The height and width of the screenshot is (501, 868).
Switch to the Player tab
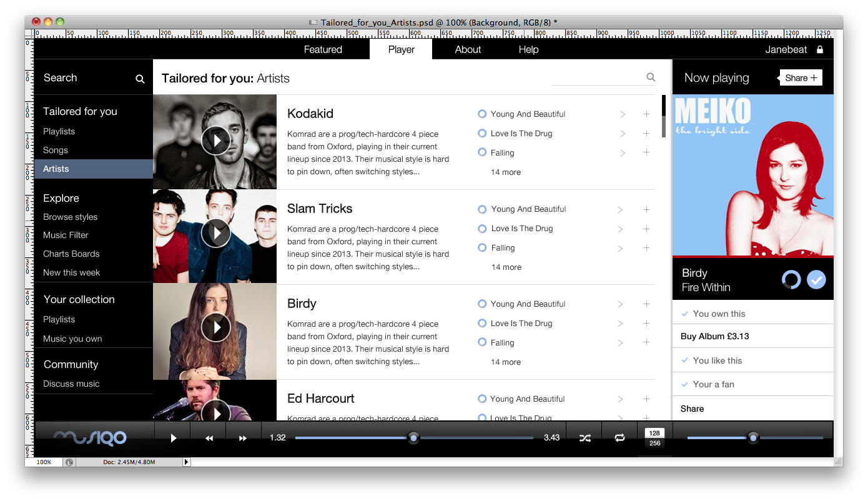coord(401,49)
